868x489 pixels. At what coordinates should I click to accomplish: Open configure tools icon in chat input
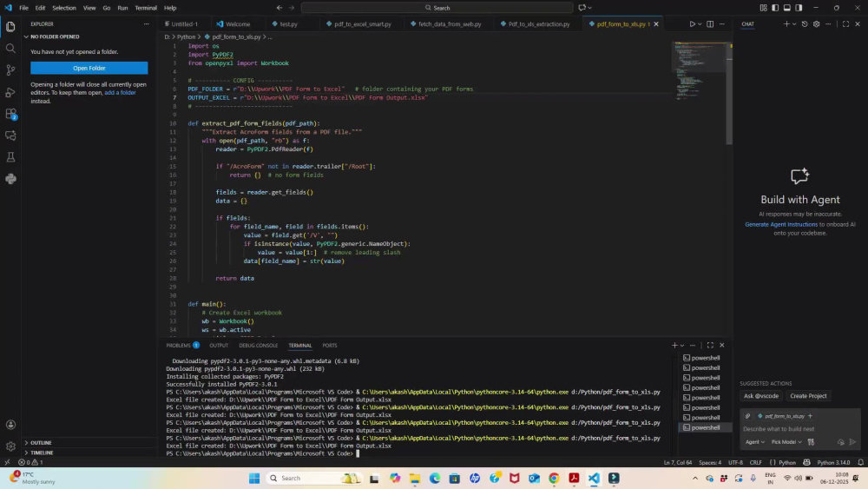(x=811, y=442)
